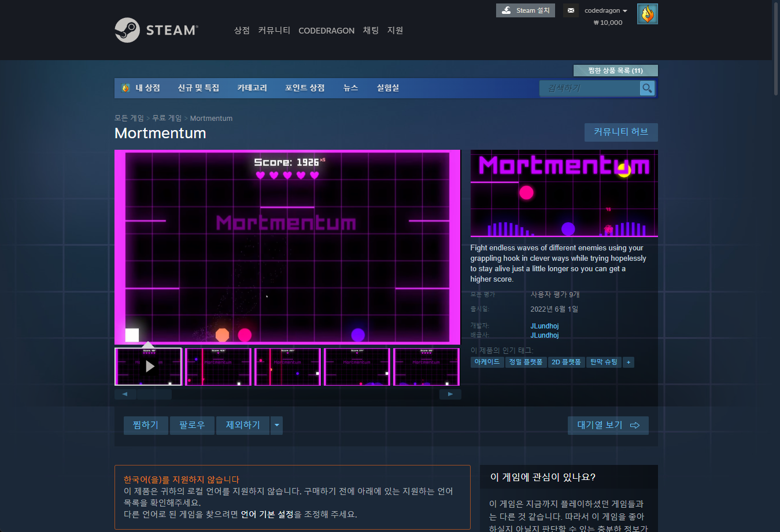Read the 2022년 6월 1일 release date
Viewport: 780px width, 532px height.
pos(554,309)
